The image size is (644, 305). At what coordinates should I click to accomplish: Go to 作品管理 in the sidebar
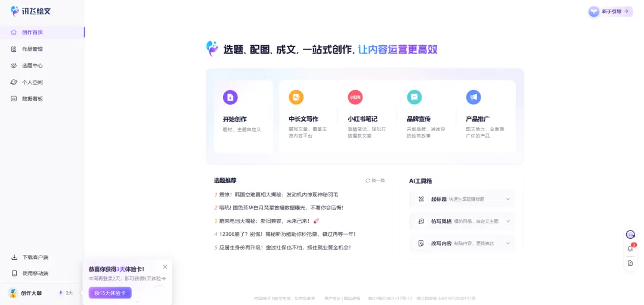click(32, 49)
